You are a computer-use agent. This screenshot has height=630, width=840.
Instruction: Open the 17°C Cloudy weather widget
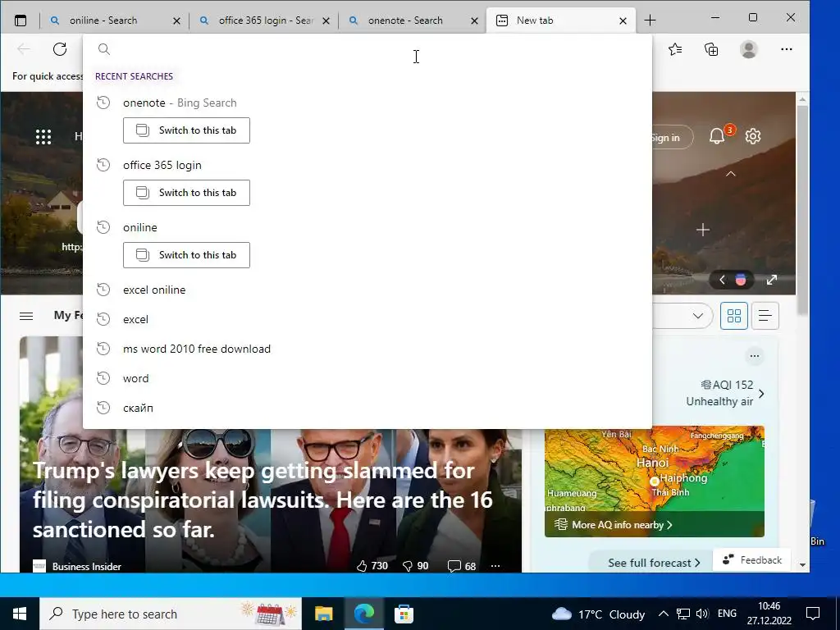[598, 614]
